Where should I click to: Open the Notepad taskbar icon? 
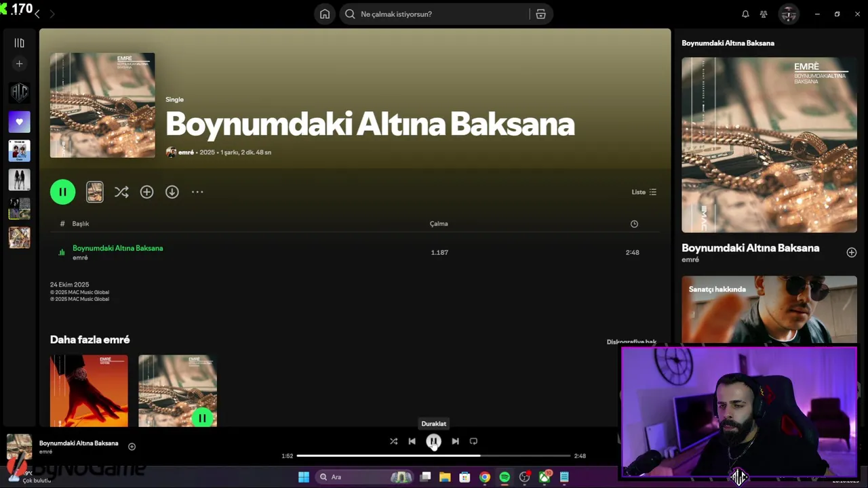point(564,477)
